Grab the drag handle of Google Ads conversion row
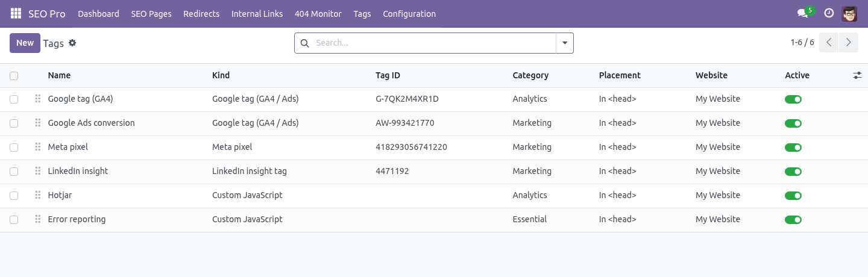The width and height of the screenshot is (868, 277). (37, 123)
